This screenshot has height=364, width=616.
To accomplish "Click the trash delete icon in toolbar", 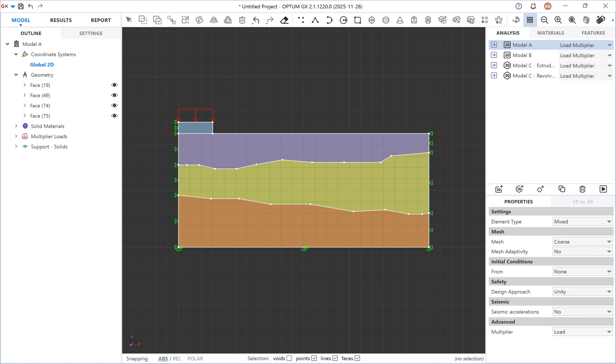I will pyautogui.click(x=242, y=20).
